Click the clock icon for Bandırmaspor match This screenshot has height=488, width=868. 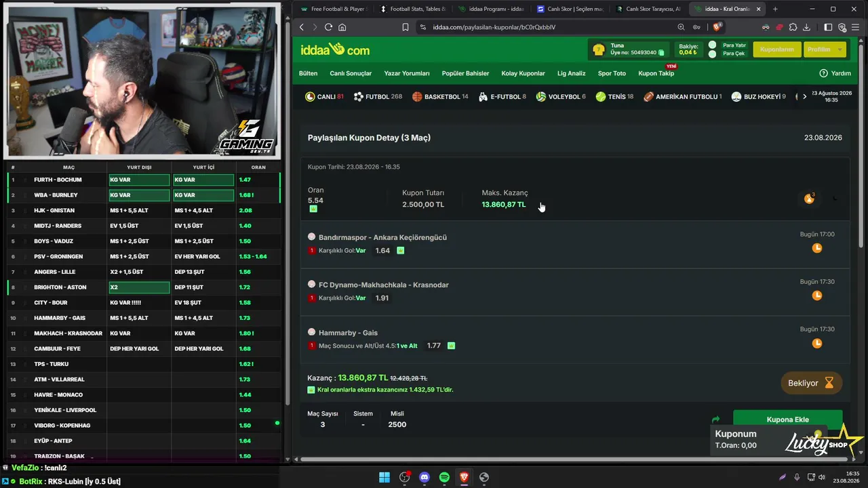817,248
